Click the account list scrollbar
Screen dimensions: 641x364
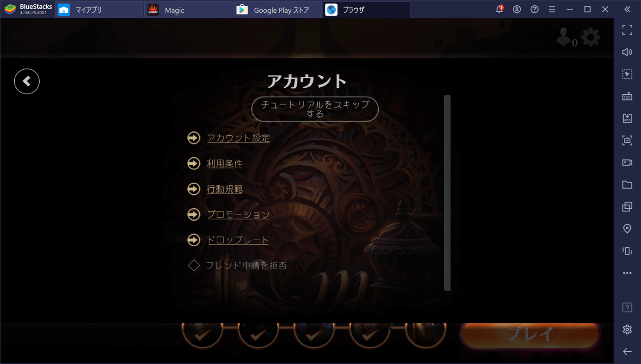447,193
